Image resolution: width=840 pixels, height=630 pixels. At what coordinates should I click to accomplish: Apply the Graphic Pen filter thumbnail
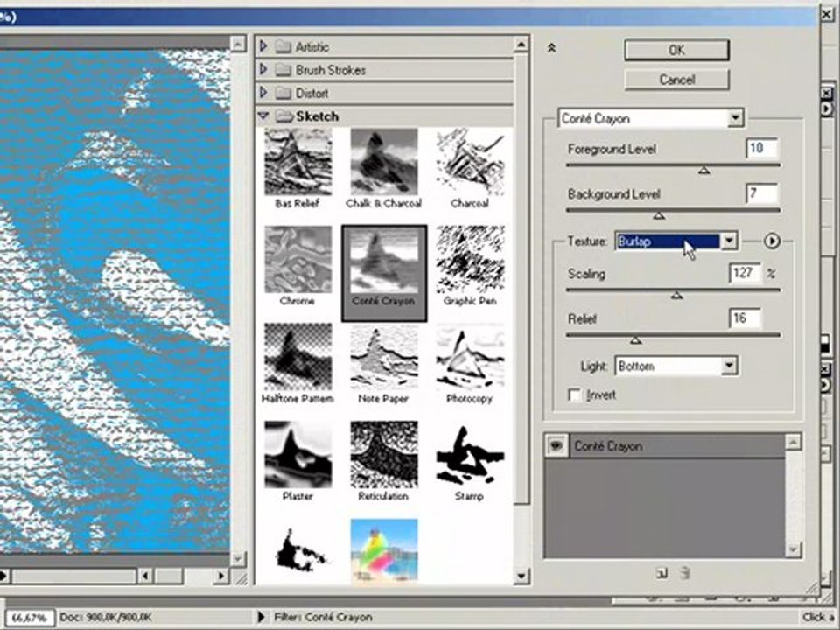(x=470, y=260)
